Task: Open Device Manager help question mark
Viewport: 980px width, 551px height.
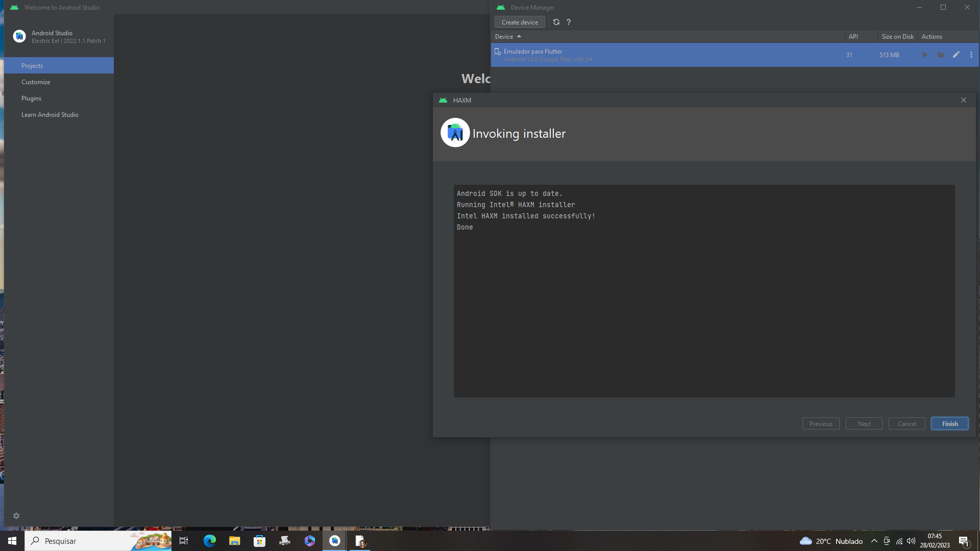Action: tap(569, 22)
